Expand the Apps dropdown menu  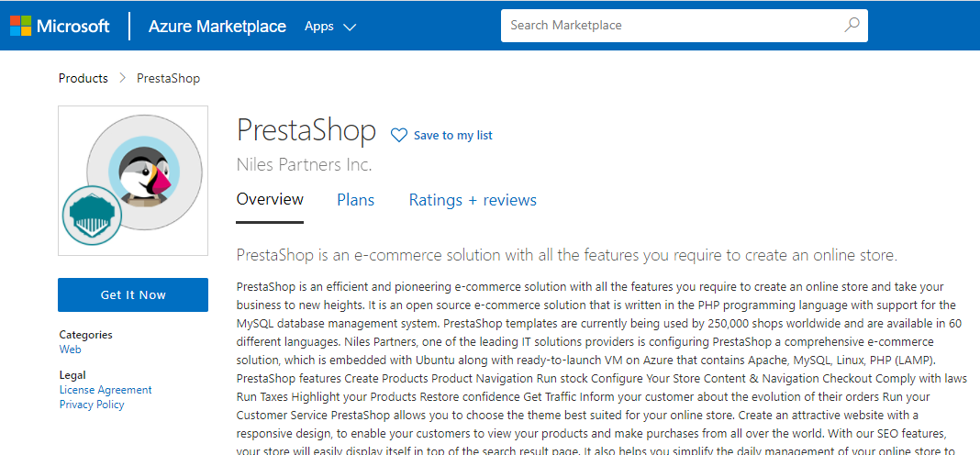click(329, 27)
